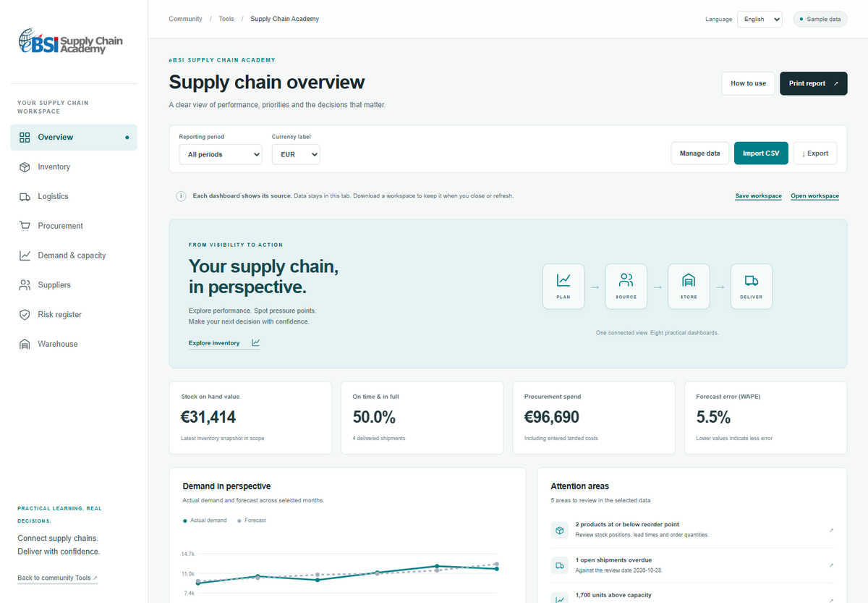
Task: Click the Supply Chain Academy breadcrumb text
Action: (285, 19)
